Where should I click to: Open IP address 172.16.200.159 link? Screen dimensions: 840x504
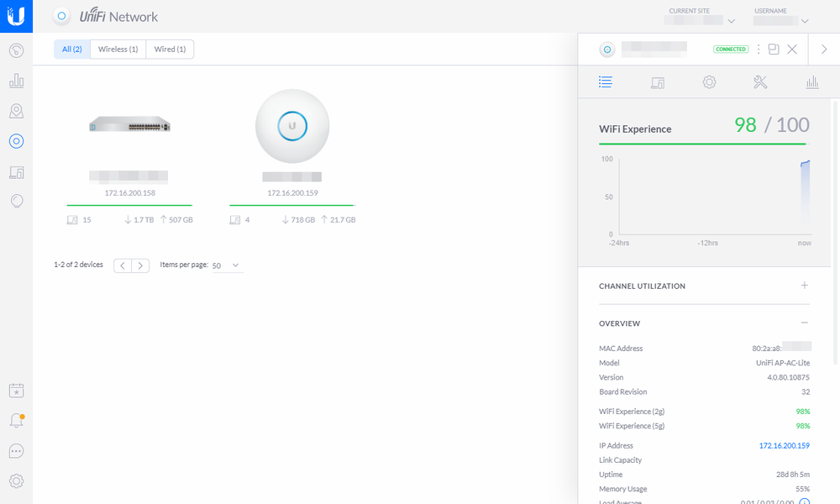coord(784,445)
